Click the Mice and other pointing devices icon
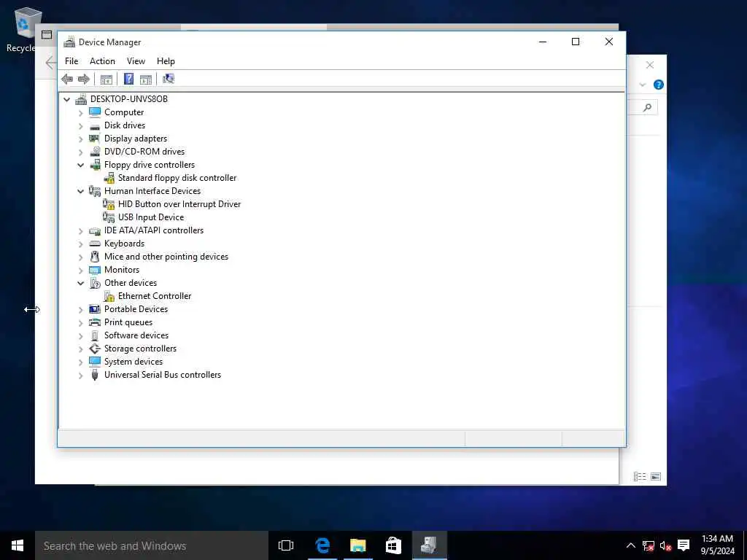 click(x=95, y=257)
